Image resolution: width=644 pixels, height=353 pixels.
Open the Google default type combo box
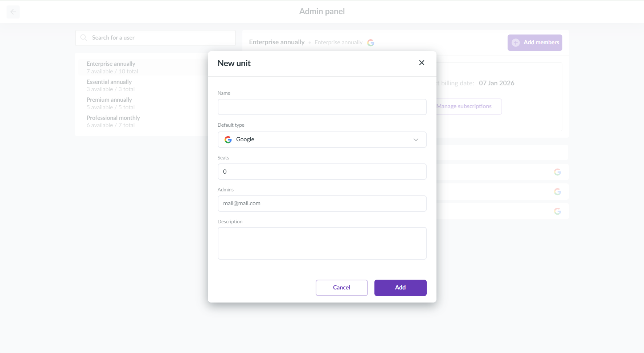click(x=321, y=139)
